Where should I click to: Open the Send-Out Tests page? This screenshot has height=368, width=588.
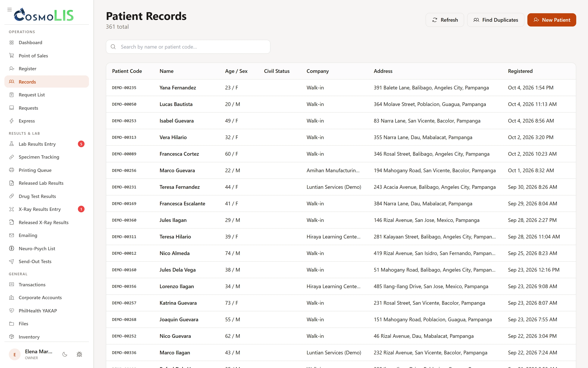tap(47, 261)
